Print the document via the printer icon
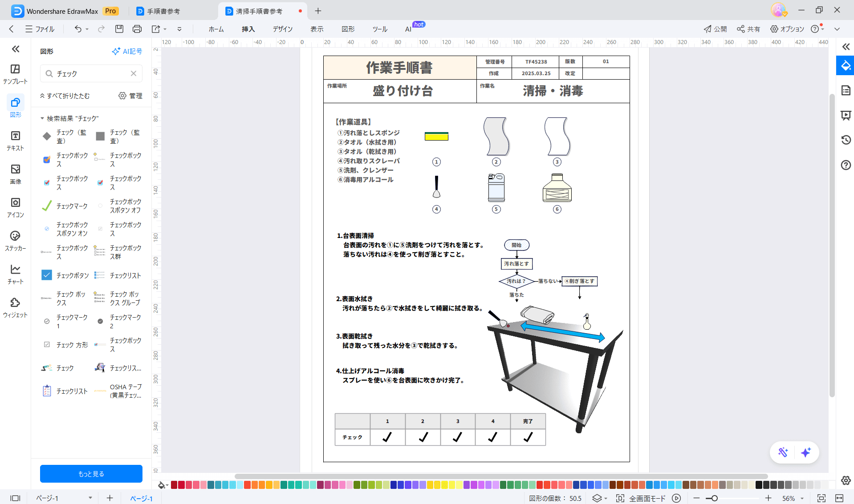This screenshot has width=854, height=504. [x=137, y=29]
